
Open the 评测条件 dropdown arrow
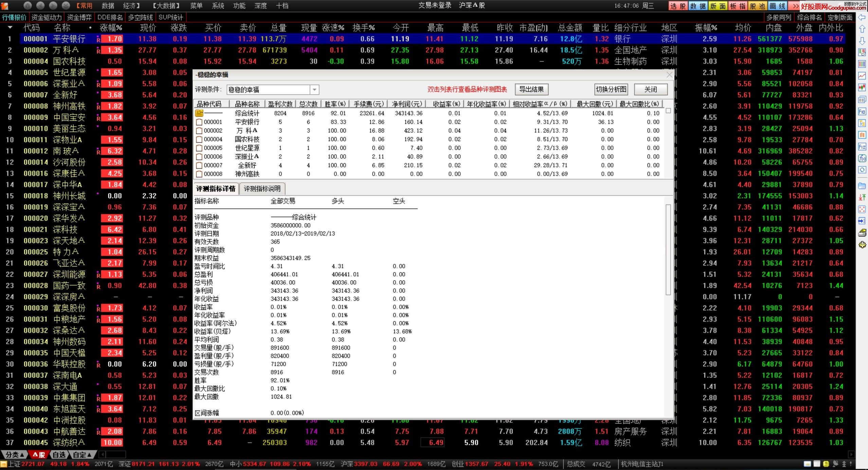(315, 90)
